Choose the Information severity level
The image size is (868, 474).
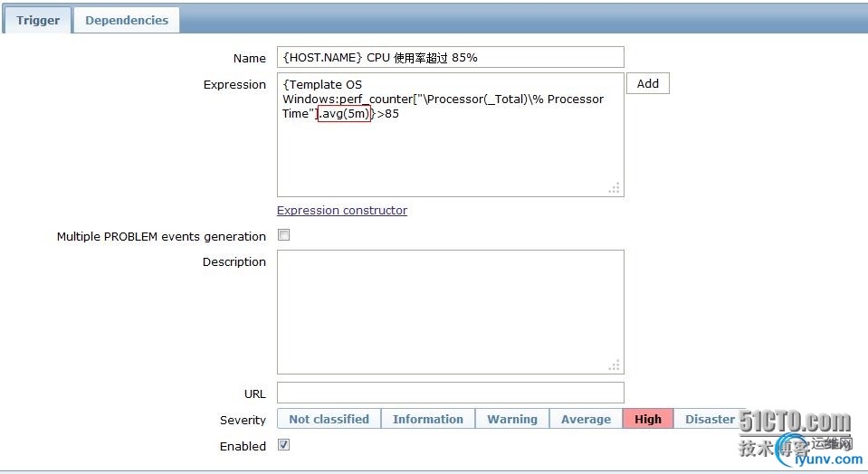click(428, 419)
